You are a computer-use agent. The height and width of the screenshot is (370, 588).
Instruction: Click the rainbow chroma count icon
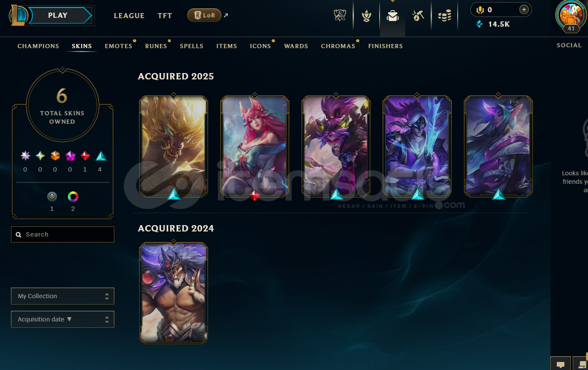(73, 196)
